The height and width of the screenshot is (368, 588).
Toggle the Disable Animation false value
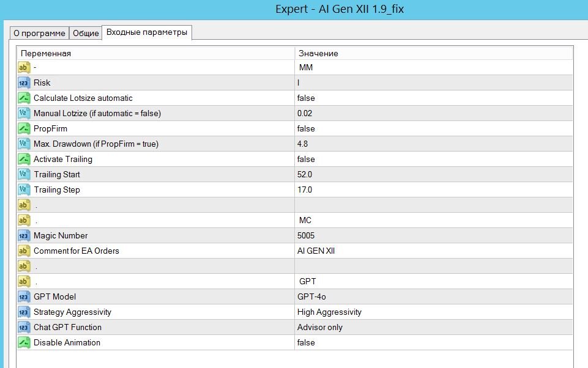[433, 342]
